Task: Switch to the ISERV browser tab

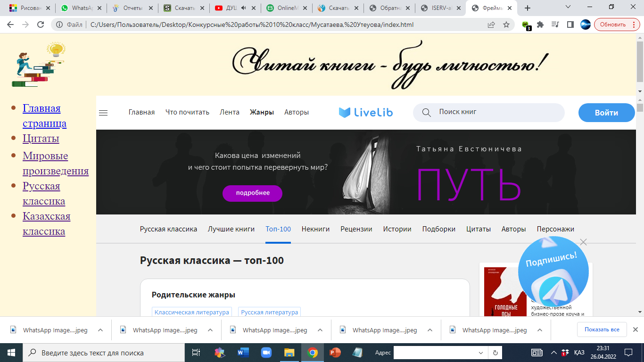Action: pos(440,8)
